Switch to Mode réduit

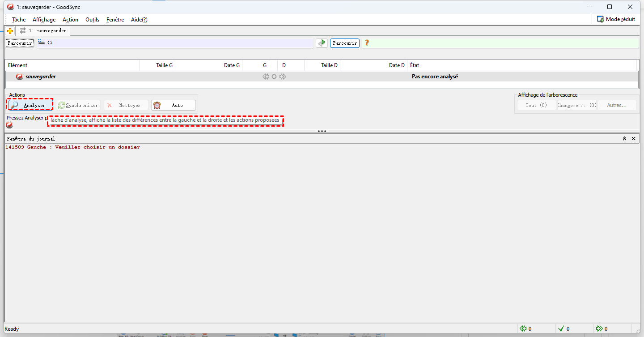(616, 19)
